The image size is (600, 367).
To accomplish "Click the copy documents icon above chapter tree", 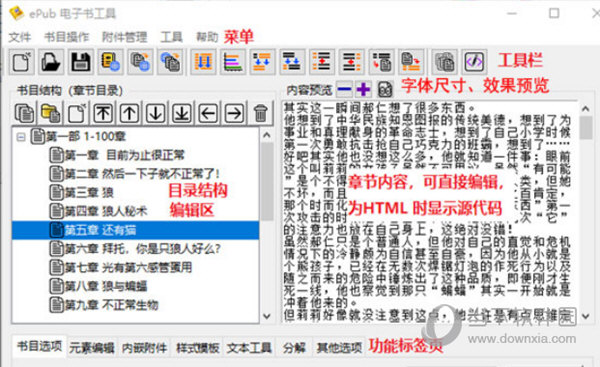I will pos(25,113).
